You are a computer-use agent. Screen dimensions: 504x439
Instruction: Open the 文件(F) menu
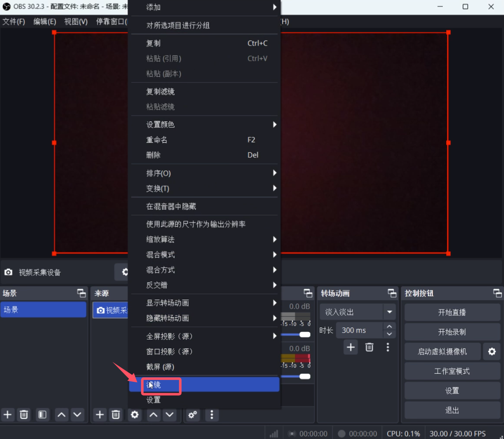click(14, 22)
